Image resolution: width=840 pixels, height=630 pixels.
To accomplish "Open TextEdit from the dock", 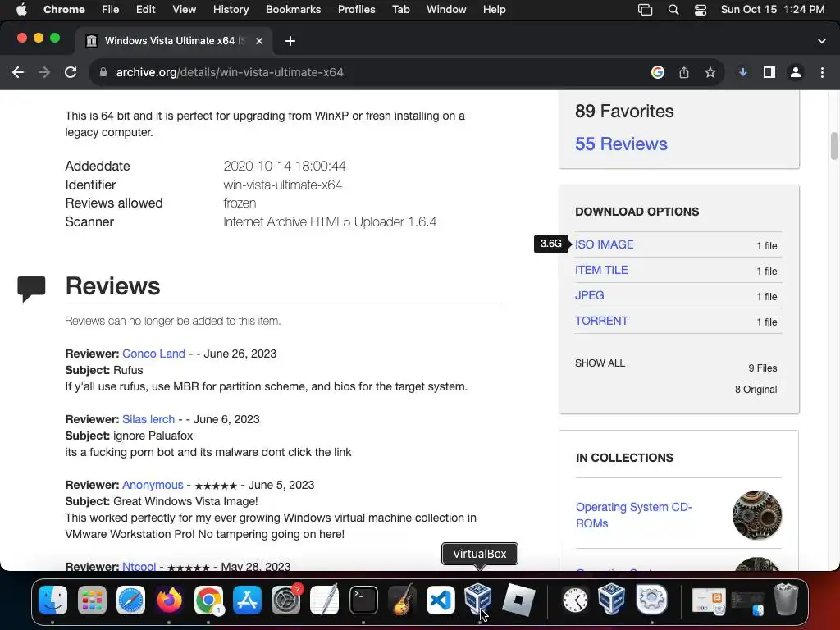I will (x=325, y=600).
